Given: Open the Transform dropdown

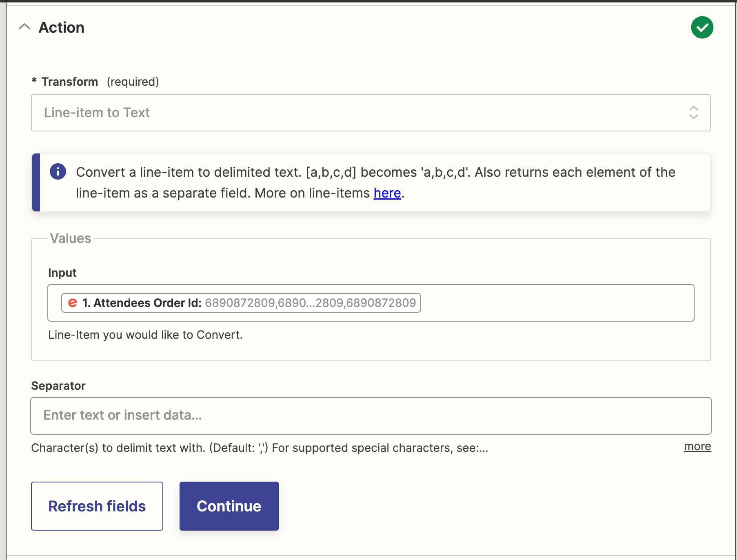Looking at the screenshot, I should tap(371, 113).
